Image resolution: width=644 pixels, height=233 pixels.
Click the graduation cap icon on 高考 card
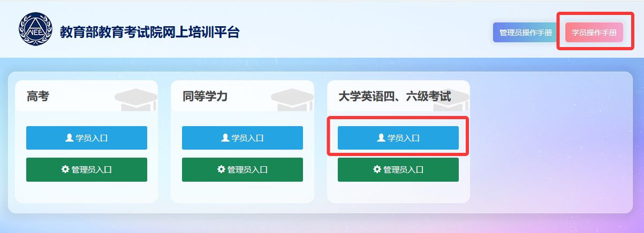pos(136,99)
